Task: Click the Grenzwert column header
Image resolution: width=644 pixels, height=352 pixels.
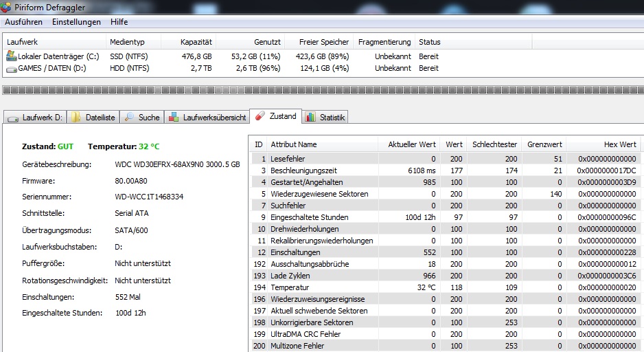Action: click(544, 144)
